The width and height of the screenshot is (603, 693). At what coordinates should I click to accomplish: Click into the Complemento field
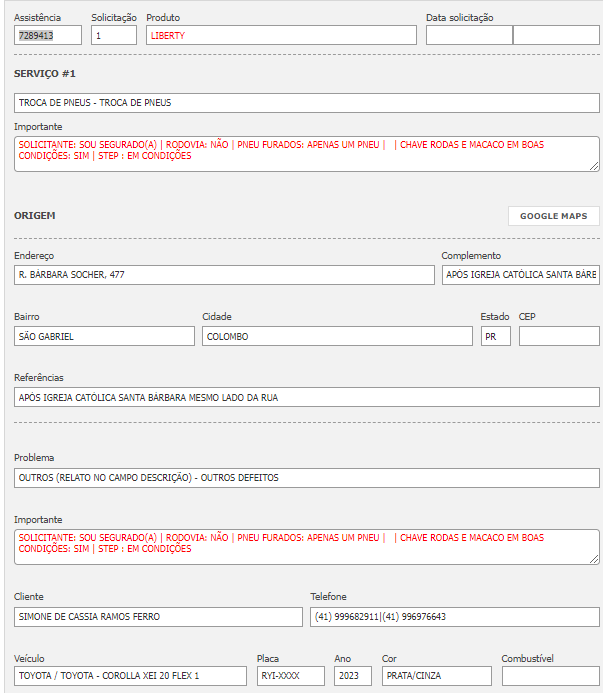[x=520, y=275]
